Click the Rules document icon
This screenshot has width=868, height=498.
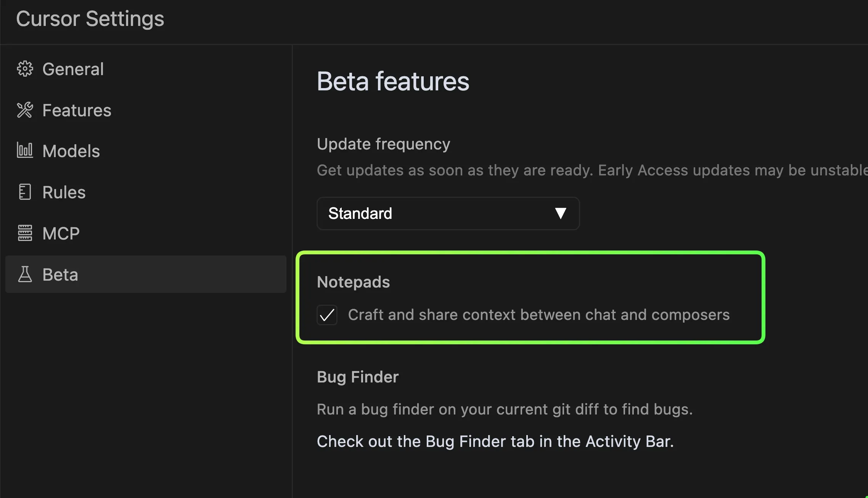coord(25,192)
